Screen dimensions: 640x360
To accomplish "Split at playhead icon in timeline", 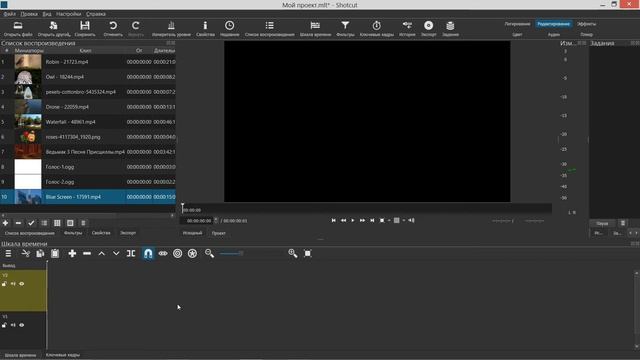I will point(131,253).
